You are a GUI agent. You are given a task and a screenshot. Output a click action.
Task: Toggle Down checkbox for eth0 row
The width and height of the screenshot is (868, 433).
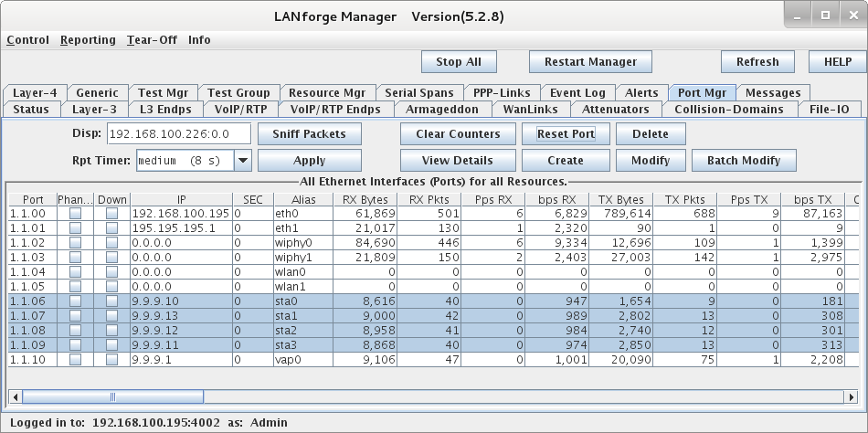coord(111,213)
